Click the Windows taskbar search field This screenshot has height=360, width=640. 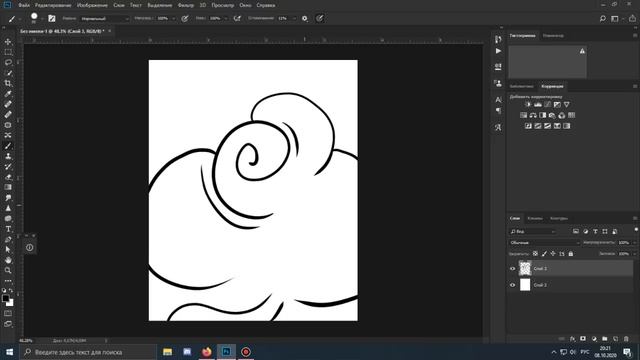point(88,352)
